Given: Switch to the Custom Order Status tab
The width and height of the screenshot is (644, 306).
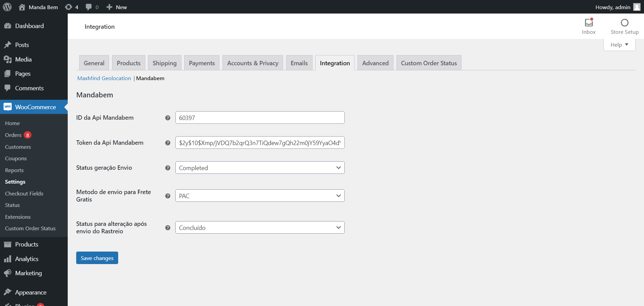Looking at the screenshot, I should click(x=429, y=63).
